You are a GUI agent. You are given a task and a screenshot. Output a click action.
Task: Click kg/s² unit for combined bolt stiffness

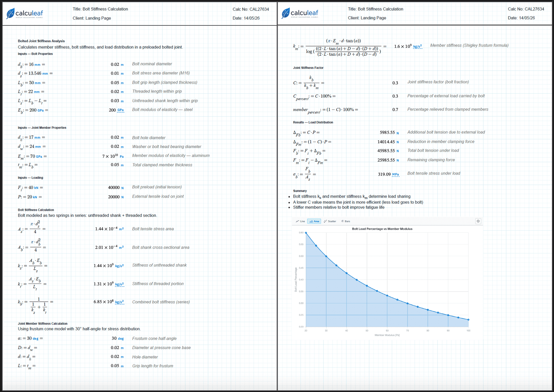coord(119,302)
